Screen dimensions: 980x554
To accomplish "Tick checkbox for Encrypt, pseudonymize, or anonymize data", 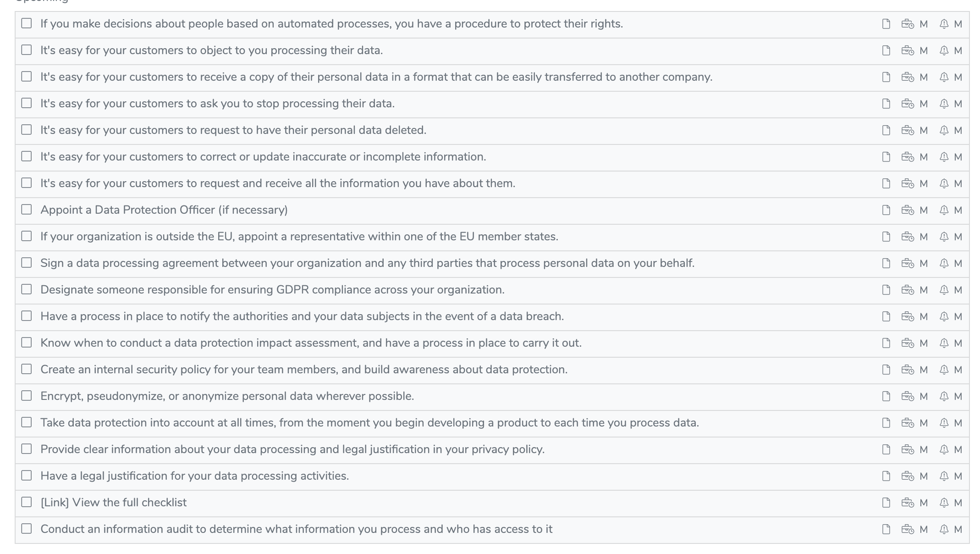I will [x=27, y=396].
